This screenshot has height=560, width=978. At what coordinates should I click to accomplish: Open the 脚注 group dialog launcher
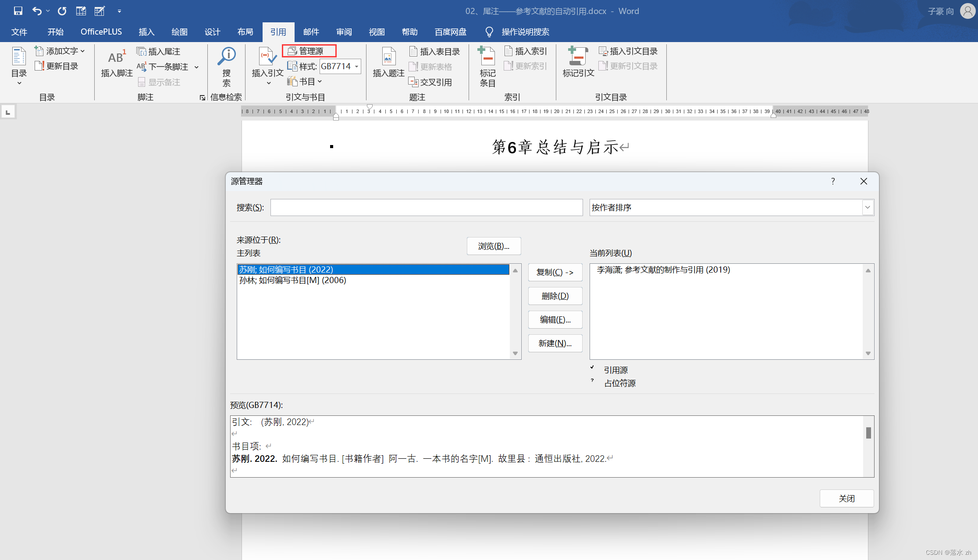tap(202, 98)
